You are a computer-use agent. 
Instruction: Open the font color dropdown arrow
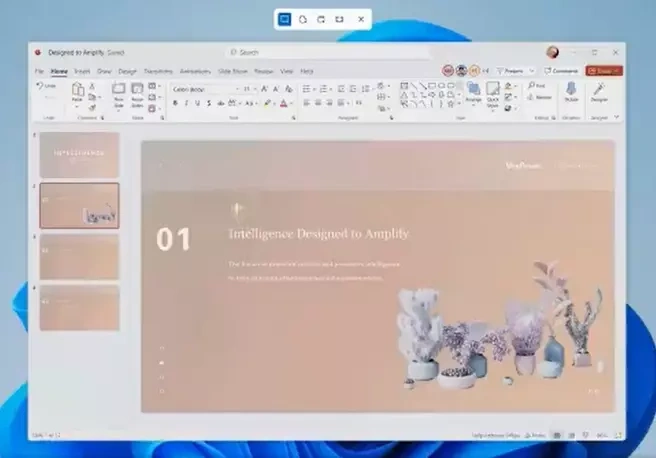coord(292,103)
